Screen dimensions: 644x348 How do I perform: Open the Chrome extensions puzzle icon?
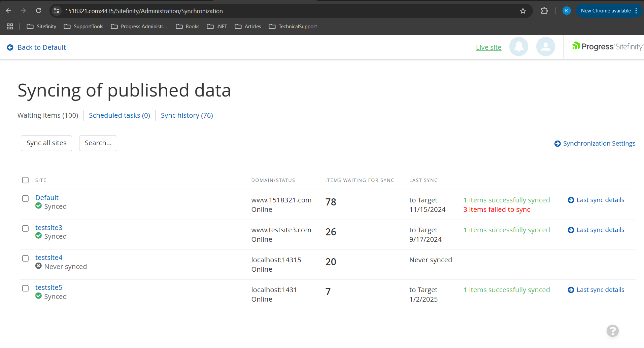(x=544, y=11)
